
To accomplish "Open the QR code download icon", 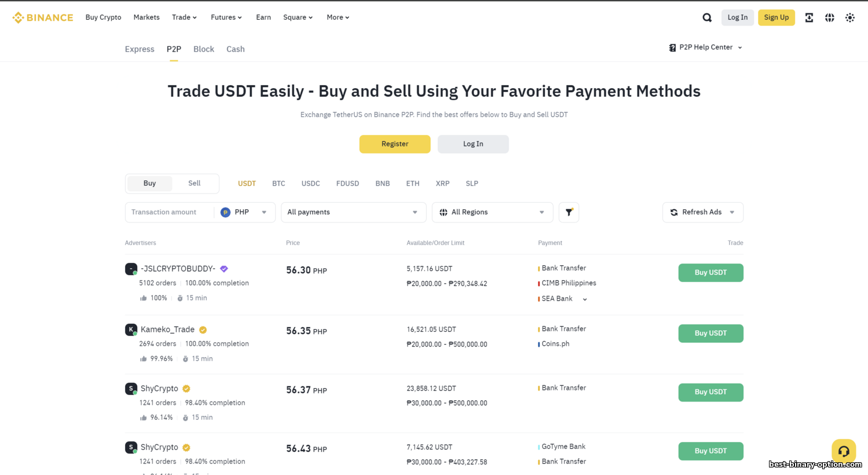I will 809,17.
